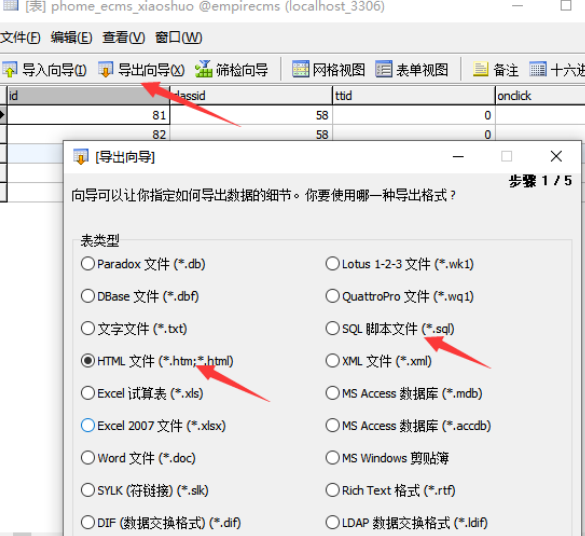This screenshot has height=536, width=585.
Task: Open the Memo (备注) toolbar icon
Action: pos(481,69)
